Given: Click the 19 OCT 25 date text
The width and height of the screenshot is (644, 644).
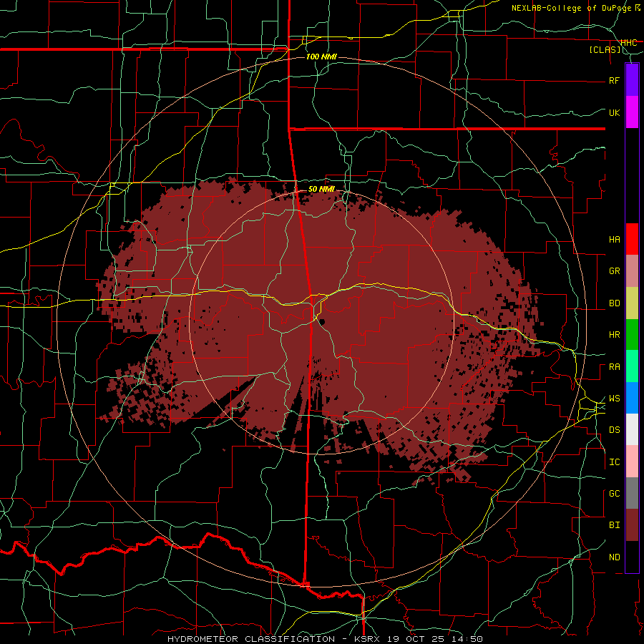Looking at the screenshot, I should click(414, 639).
